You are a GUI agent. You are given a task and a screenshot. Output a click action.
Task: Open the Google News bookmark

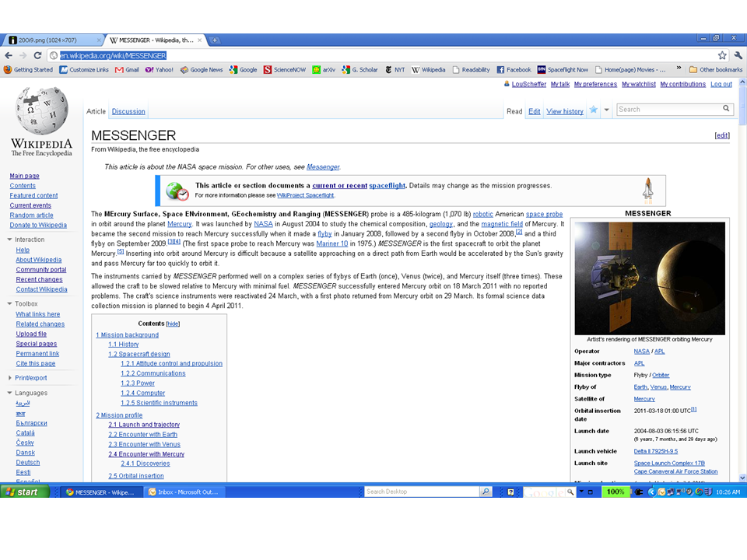(x=202, y=69)
